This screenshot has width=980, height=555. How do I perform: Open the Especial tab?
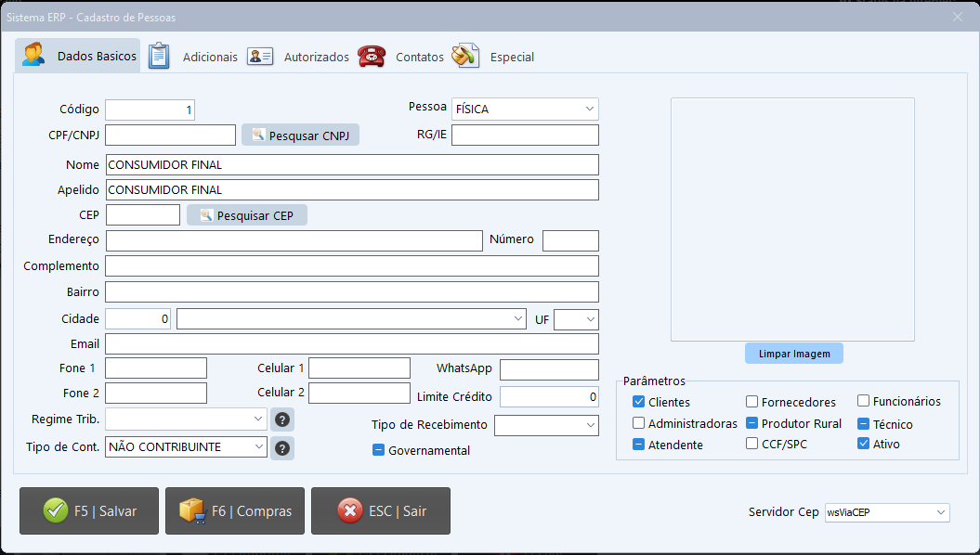pos(493,57)
